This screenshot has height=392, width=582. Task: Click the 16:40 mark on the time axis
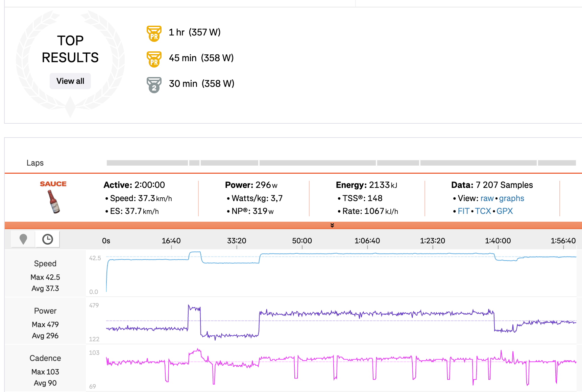pos(171,241)
